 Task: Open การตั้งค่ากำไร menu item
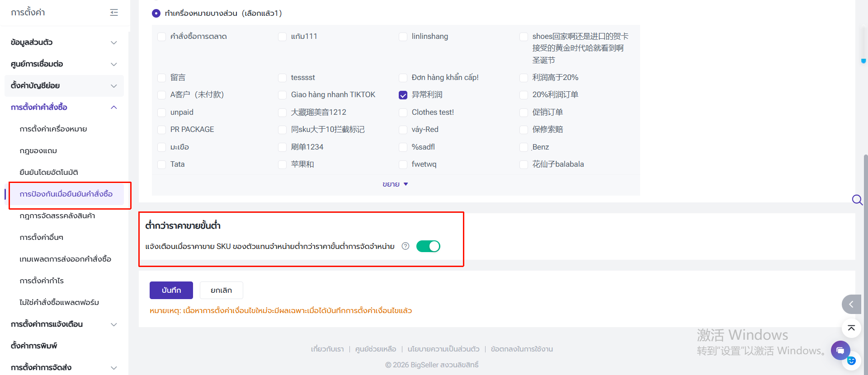42,281
